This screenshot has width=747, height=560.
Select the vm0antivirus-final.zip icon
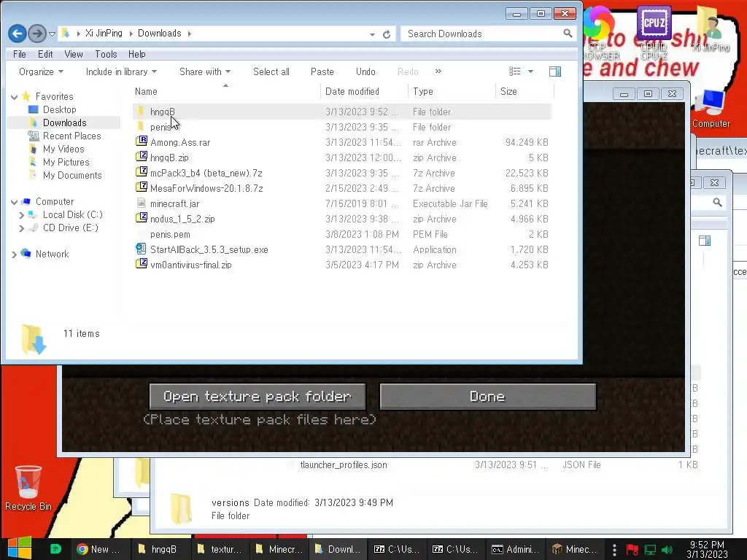point(141,264)
